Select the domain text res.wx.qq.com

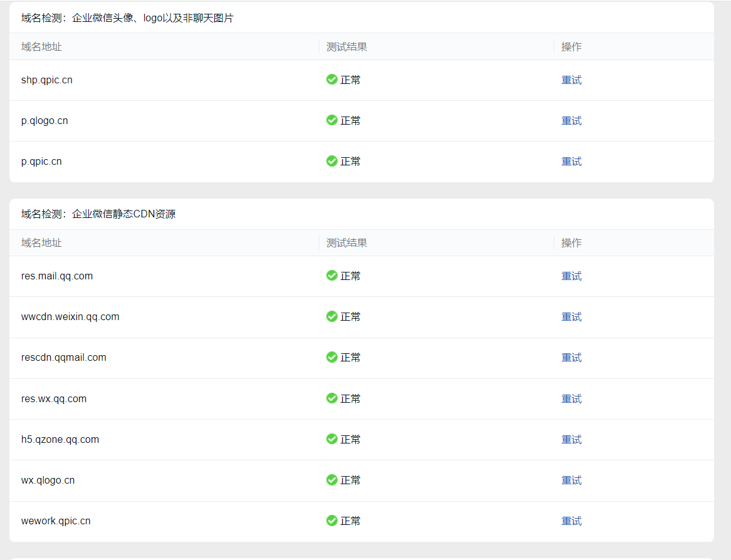(x=54, y=399)
